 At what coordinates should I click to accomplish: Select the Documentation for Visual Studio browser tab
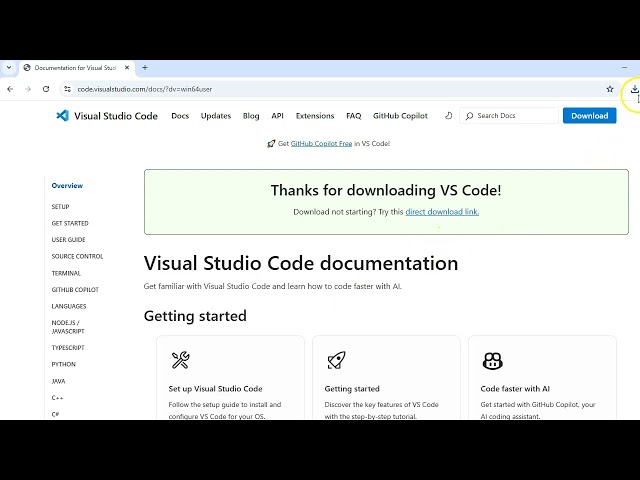(76, 67)
